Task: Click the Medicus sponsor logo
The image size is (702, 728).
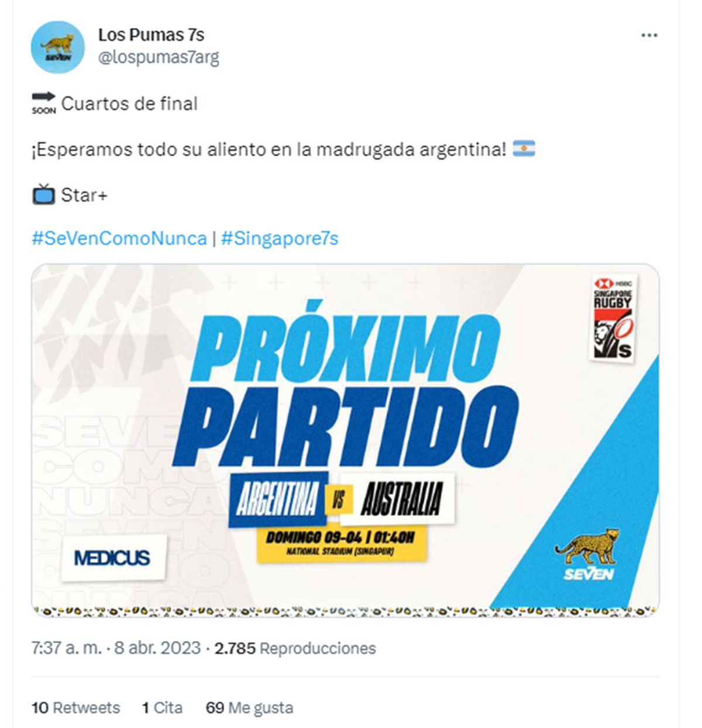Action: [113, 558]
